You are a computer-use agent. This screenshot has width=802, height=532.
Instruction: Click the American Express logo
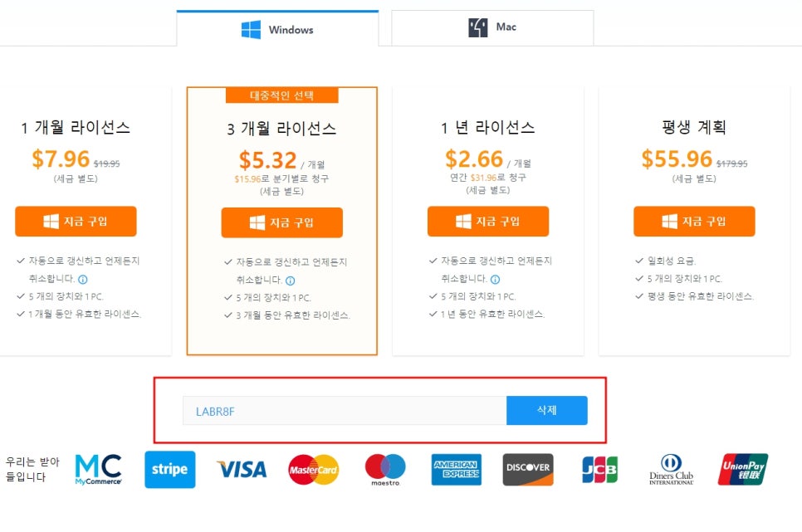(x=457, y=470)
